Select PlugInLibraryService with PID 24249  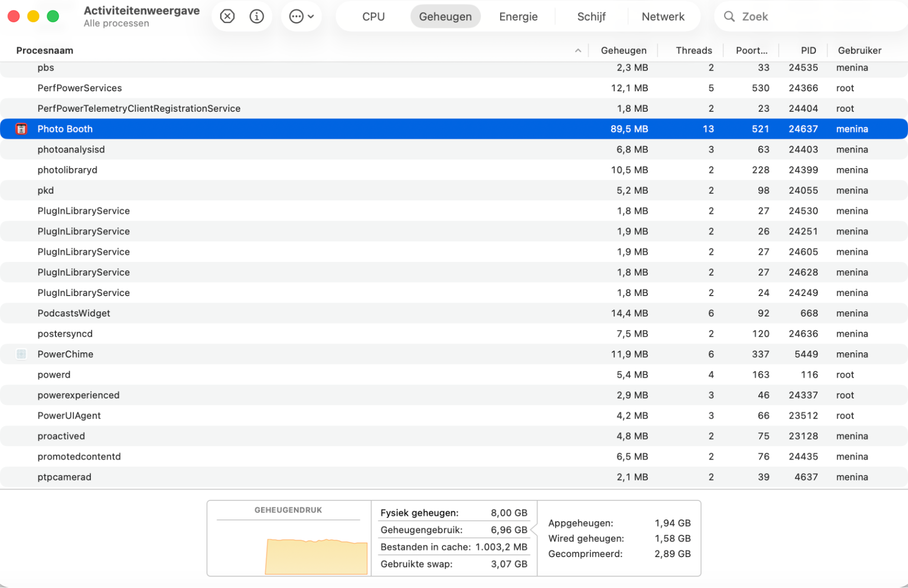454,292
